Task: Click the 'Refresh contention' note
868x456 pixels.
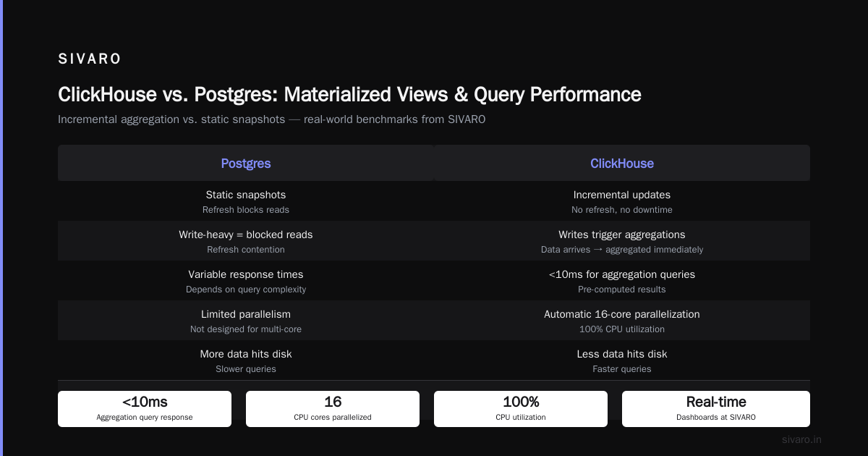Action: 246,250
